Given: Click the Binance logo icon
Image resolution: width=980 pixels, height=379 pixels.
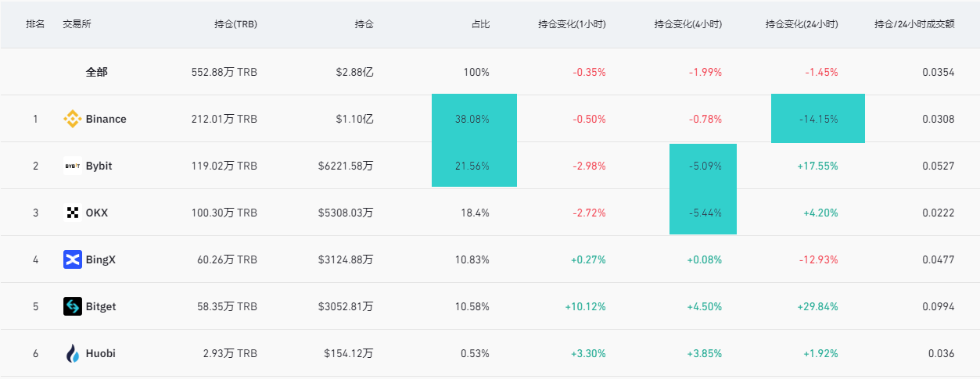Looking at the screenshot, I should pos(72,119).
